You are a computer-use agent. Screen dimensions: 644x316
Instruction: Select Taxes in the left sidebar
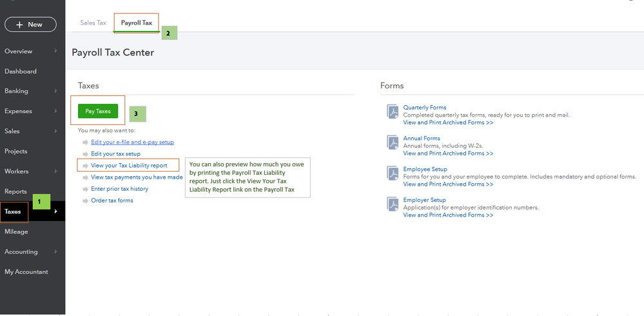tap(13, 212)
